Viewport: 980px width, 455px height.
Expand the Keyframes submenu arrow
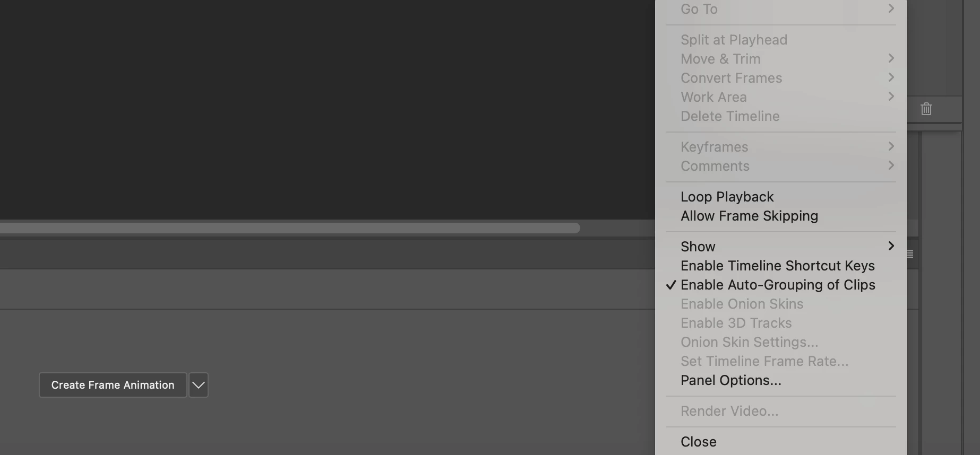pos(891,146)
